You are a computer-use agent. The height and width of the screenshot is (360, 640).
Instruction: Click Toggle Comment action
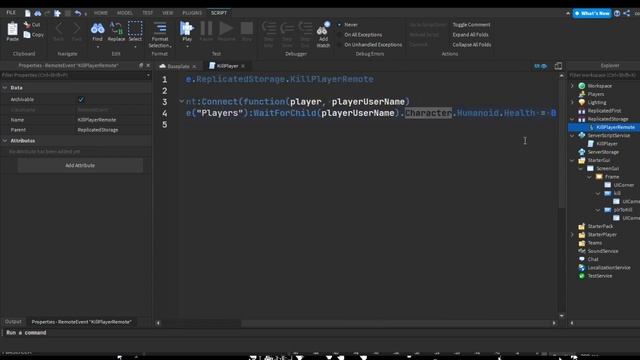(471, 25)
